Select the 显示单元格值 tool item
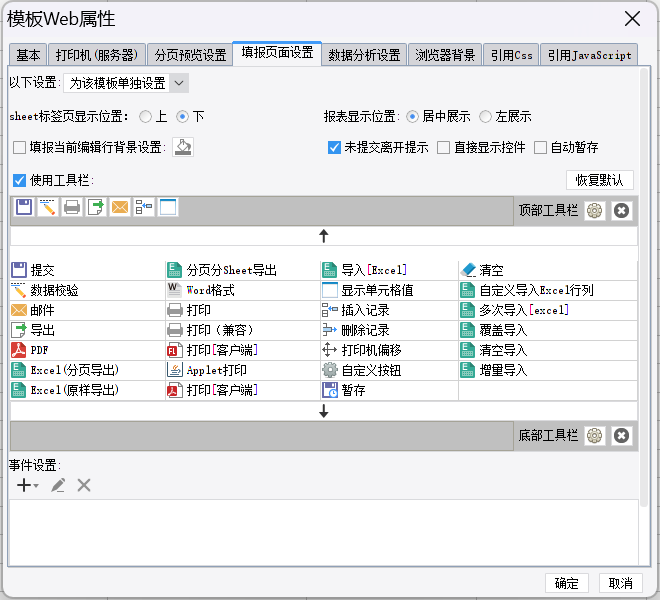 389,290
